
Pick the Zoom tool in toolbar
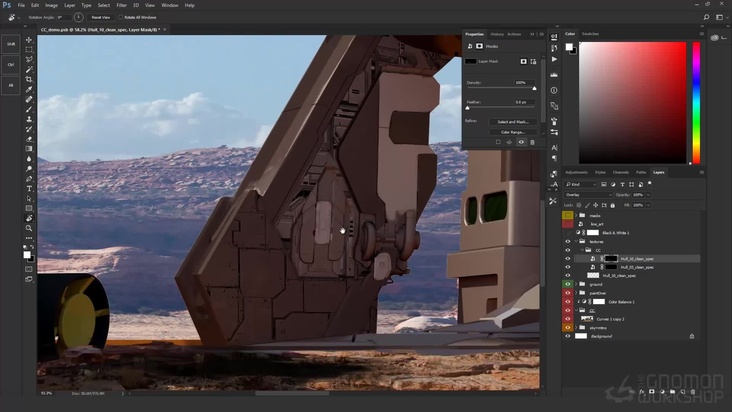[29, 228]
